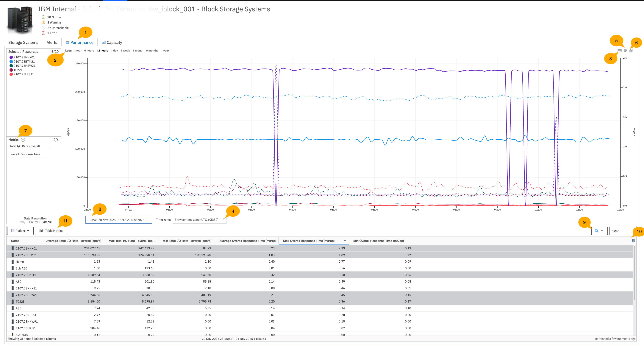
Task: Click the 7 Error status link
Action: coord(52,33)
